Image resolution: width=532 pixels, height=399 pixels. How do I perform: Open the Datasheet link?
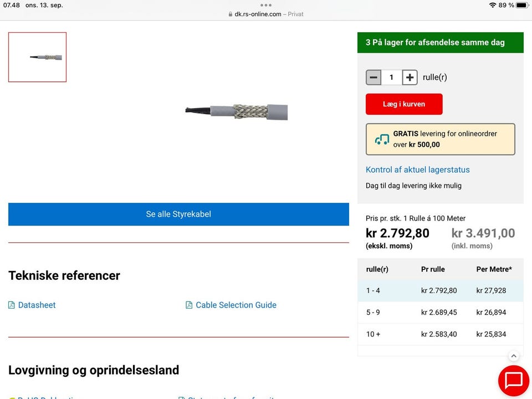[37, 305]
